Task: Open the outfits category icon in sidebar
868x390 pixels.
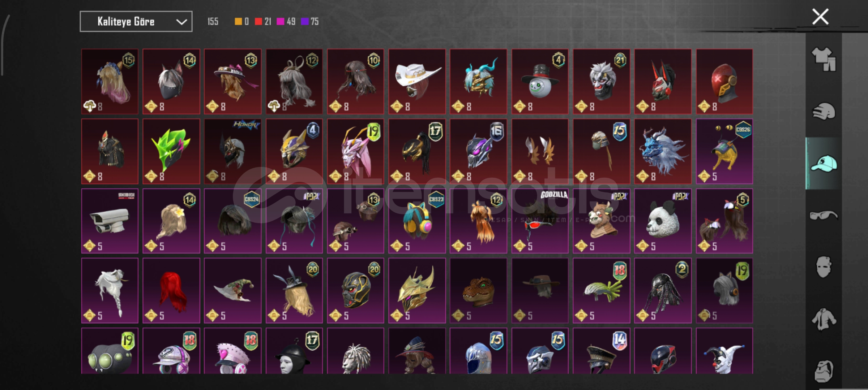Action: 824,59
